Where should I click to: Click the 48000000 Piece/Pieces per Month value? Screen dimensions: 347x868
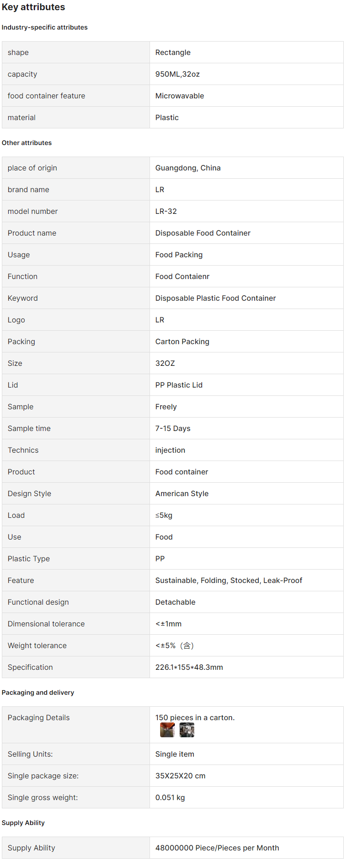click(217, 848)
